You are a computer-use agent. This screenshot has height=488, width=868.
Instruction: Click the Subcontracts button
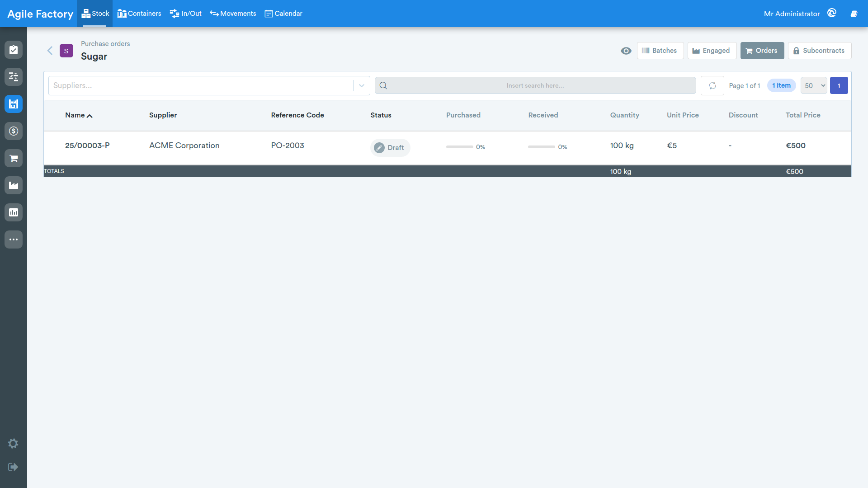pos(820,51)
